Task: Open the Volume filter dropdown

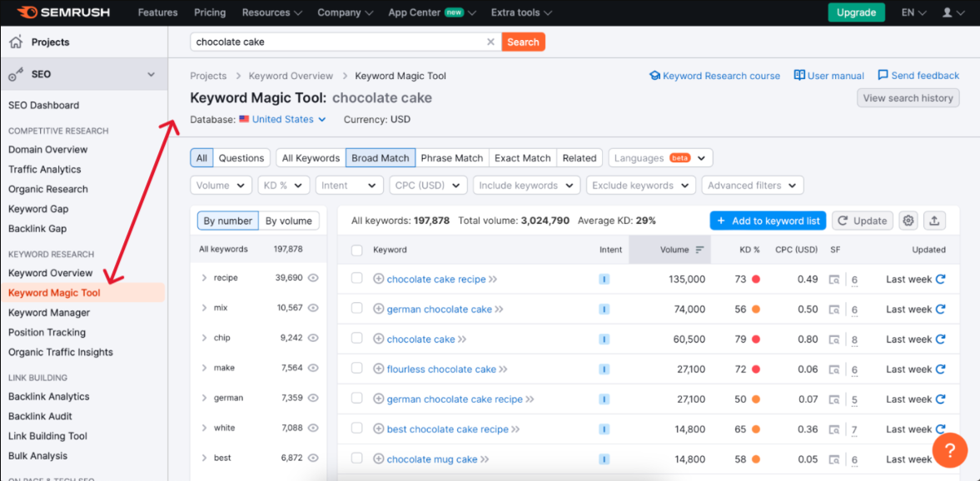Action: tap(221, 186)
